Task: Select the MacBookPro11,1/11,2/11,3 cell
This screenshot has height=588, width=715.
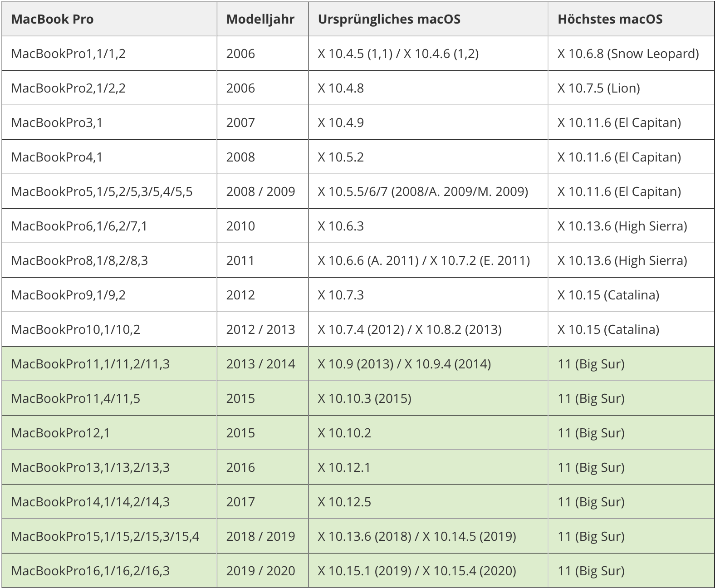Action: pos(90,364)
